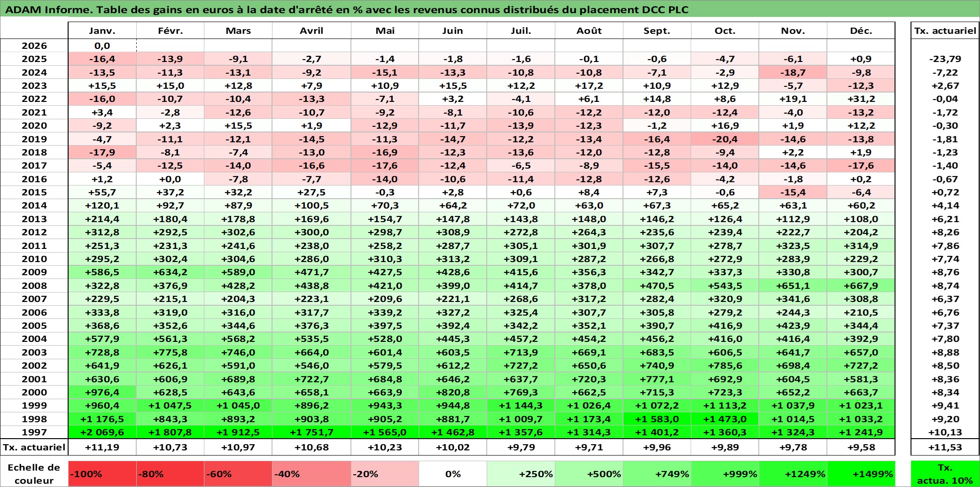Select the 'Janv.' column header
Image resolution: width=980 pixels, height=487 pixels.
(102, 31)
